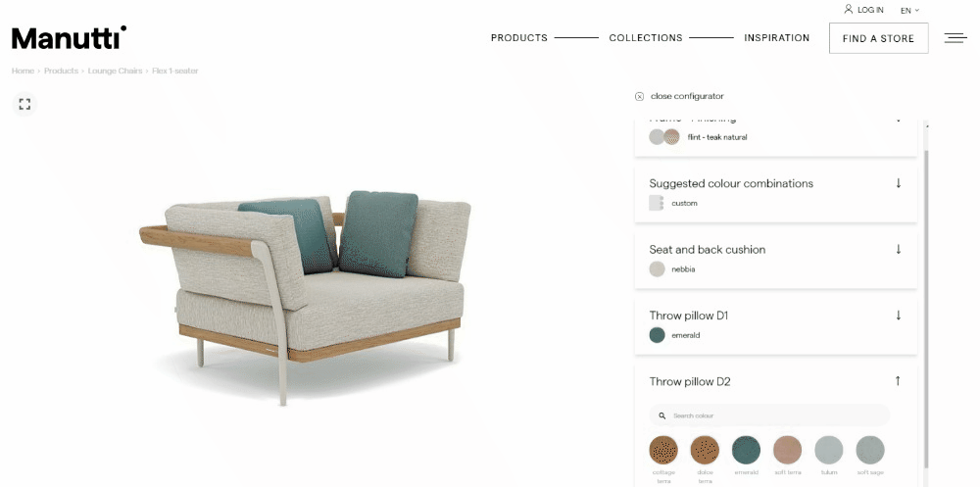Click the Search colour input field
This screenshot has width=980, height=487.
click(x=769, y=415)
